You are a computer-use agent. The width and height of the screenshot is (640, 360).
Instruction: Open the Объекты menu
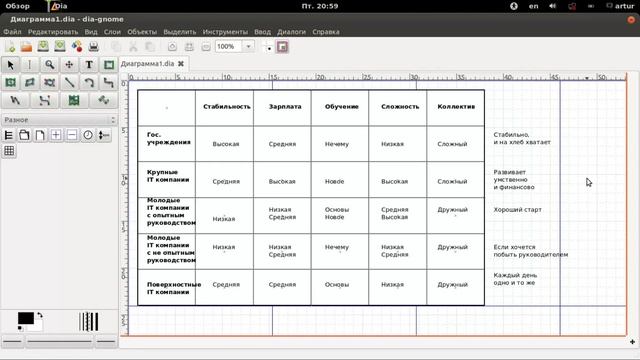[x=142, y=32]
